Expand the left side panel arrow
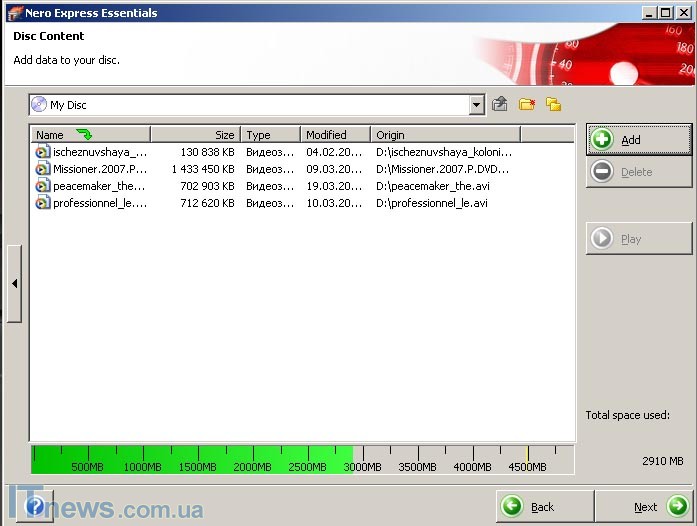Screen dimensions: 697x526 (14, 284)
